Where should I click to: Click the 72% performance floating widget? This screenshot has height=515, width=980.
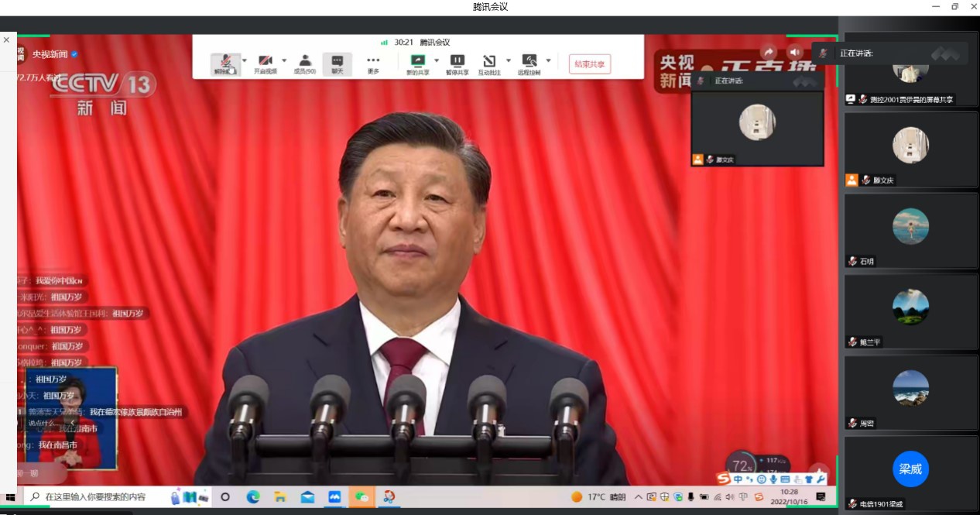point(742,465)
